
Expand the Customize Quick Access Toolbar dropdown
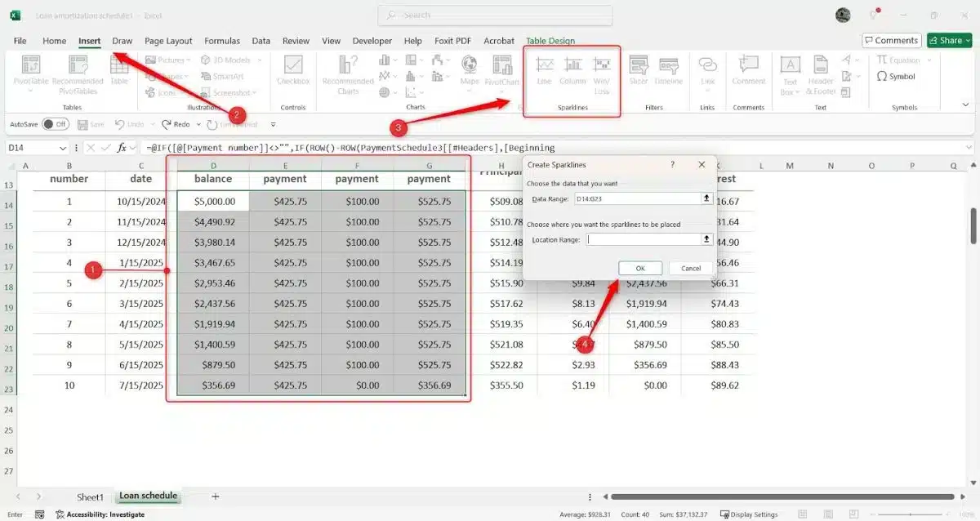[273, 124]
